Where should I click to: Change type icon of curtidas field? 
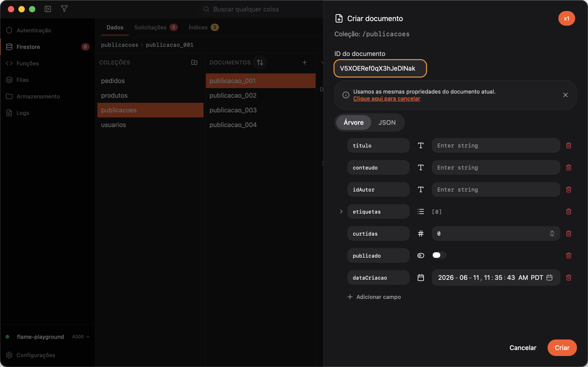[x=421, y=234]
